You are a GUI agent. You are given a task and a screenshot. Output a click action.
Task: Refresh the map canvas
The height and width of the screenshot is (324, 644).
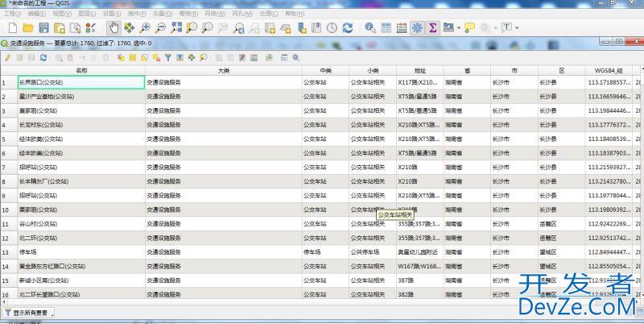(348, 27)
